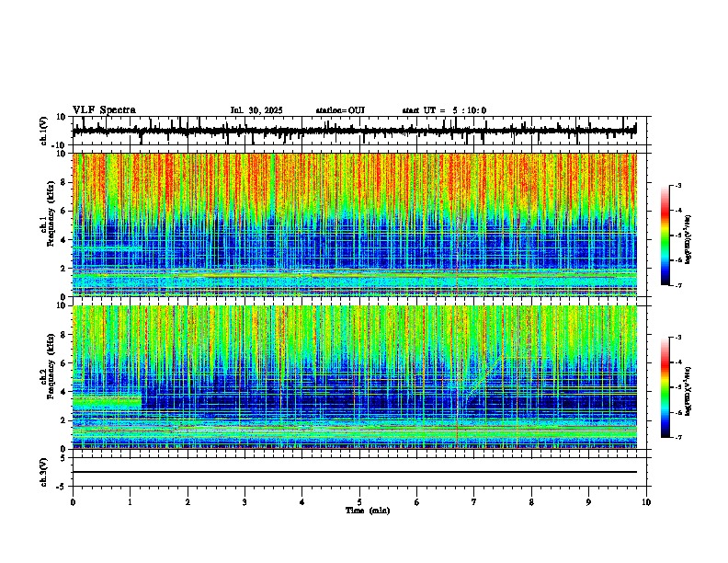Click the "ch.1(V)" waveform axis label
Image resolution: width=728 pixels, height=563 pixels.
[43, 131]
